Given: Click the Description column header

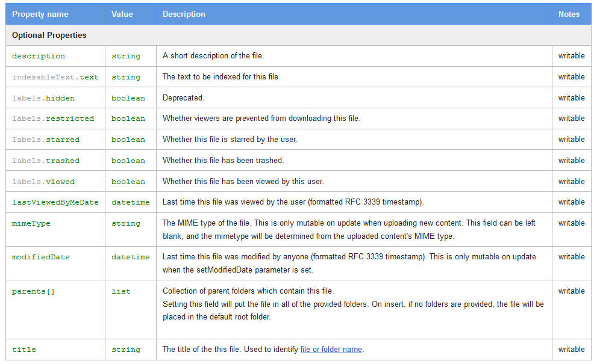Looking at the screenshot, I should click(184, 14).
